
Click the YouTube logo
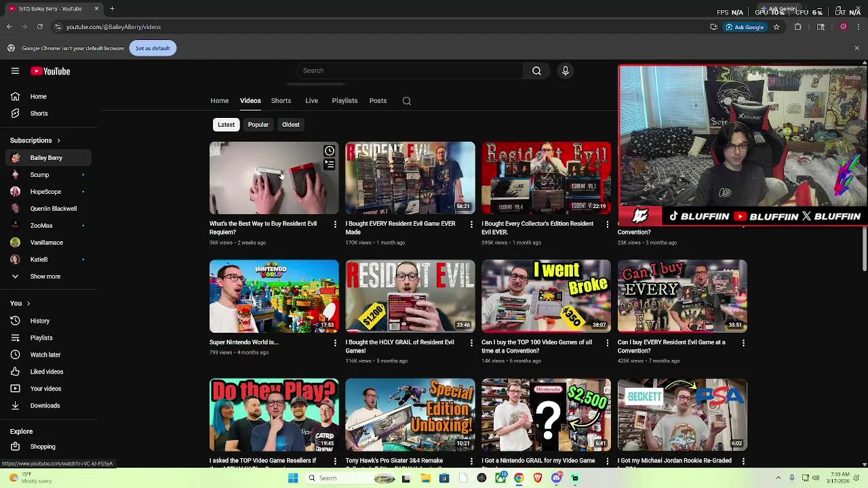point(50,71)
